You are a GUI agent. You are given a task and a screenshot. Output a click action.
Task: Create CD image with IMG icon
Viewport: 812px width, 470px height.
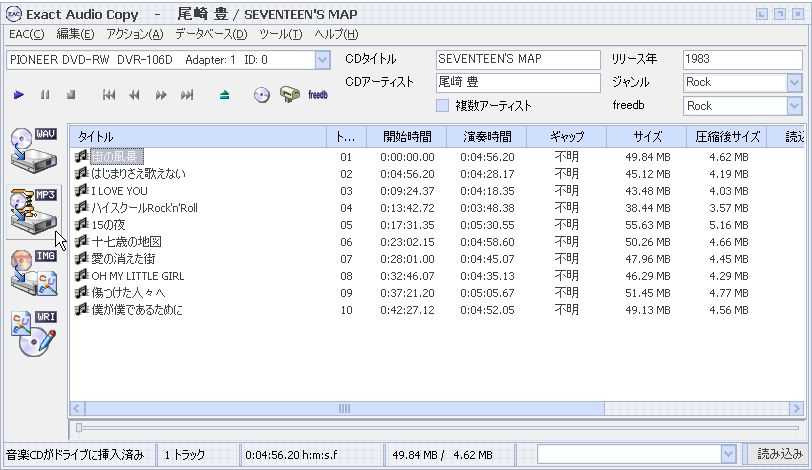tap(34, 272)
